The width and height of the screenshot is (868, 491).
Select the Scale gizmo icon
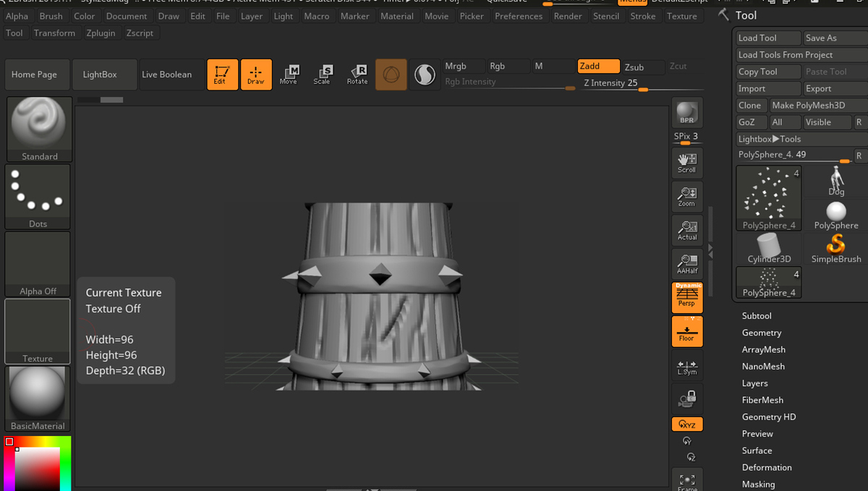point(322,74)
